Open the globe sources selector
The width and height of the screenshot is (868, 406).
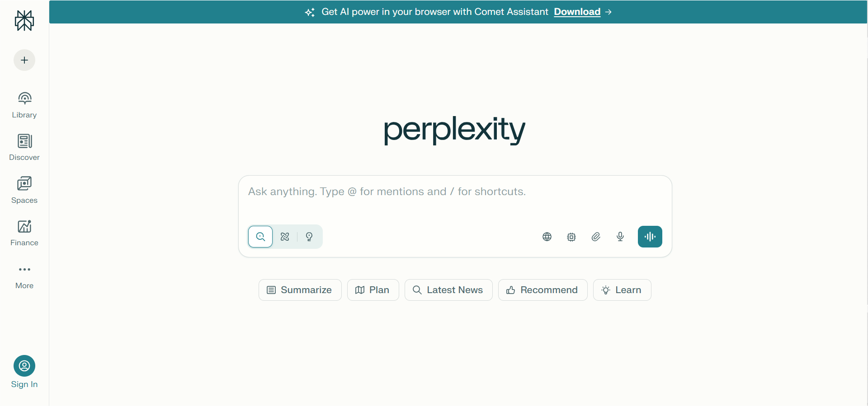(547, 237)
